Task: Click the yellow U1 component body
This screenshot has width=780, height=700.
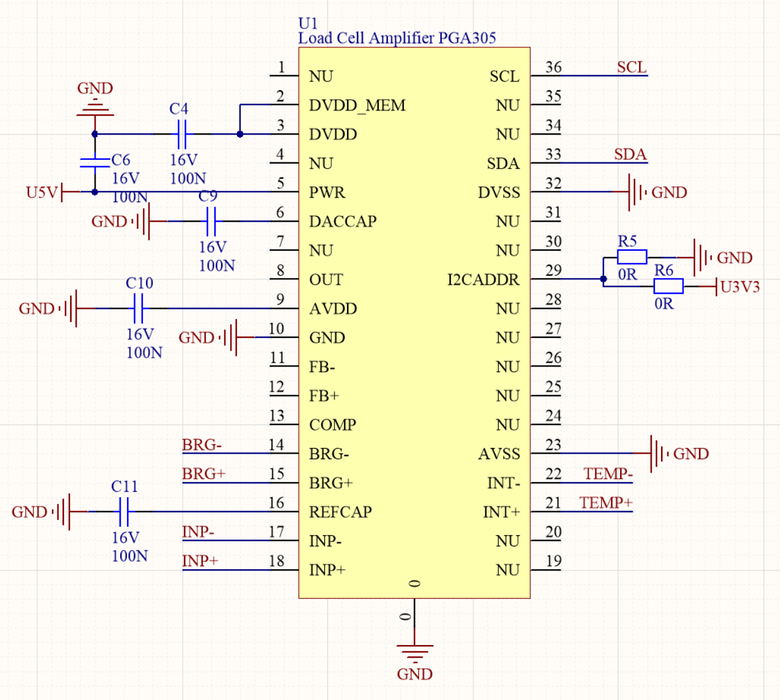Action: [414, 322]
